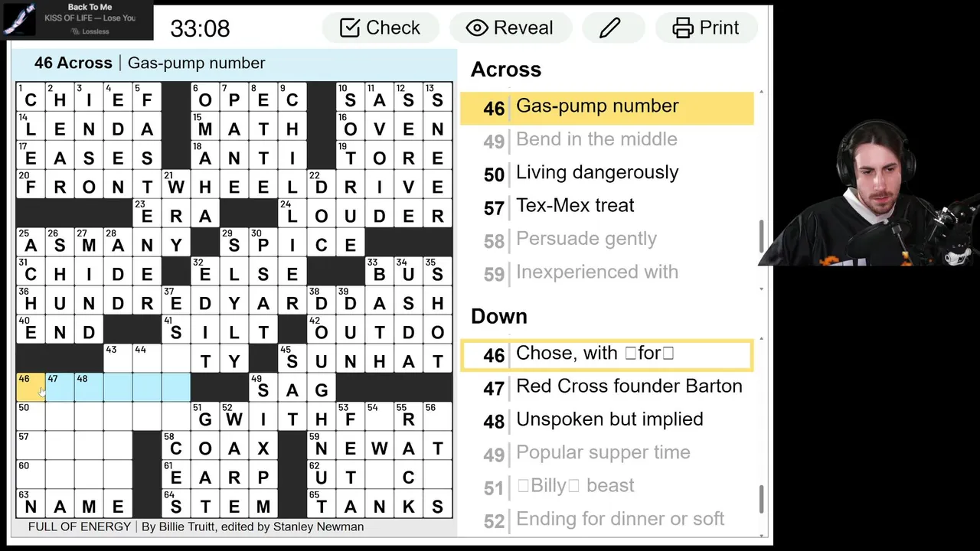980x551 pixels.
Task: Click the Print button
Action: (706, 28)
